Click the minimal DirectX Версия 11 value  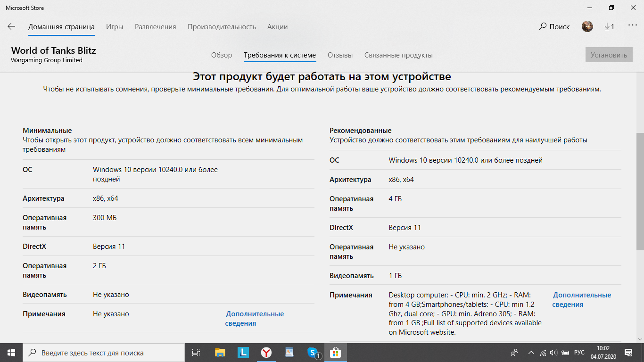tap(109, 247)
